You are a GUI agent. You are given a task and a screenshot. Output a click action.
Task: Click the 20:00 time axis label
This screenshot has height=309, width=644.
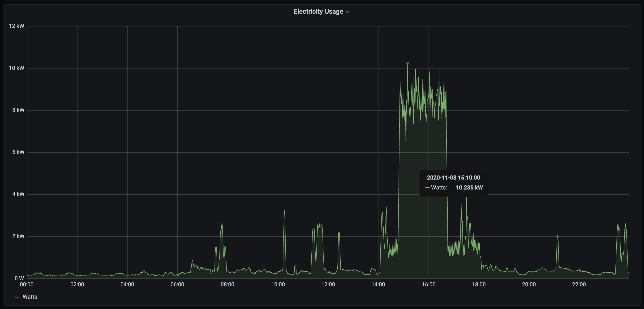(529, 284)
